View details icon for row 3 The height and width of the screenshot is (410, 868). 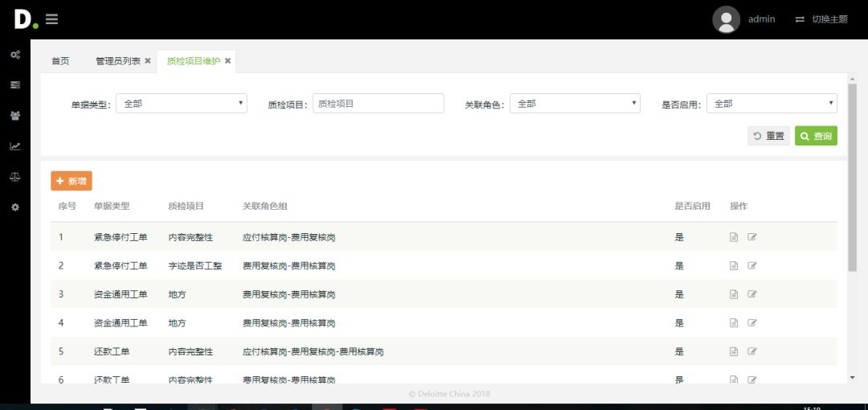pyautogui.click(x=734, y=294)
